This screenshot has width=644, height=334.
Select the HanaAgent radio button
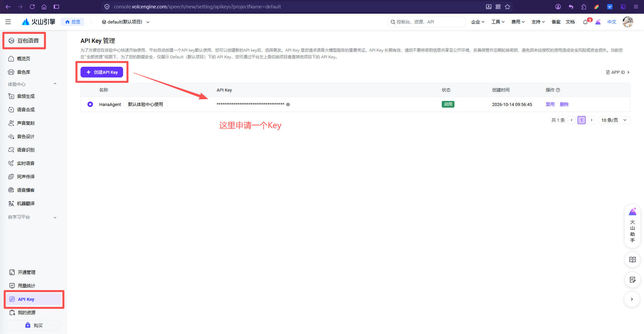90,104
